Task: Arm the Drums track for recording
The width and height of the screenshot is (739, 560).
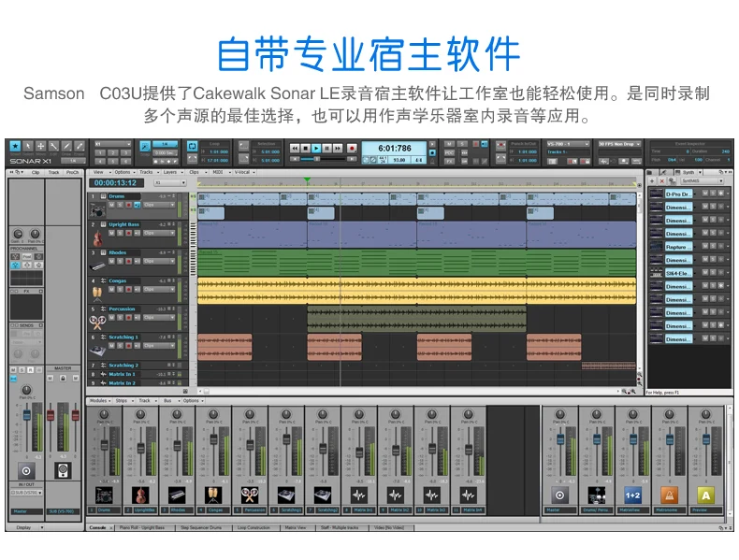Action: tap(129, 205)
